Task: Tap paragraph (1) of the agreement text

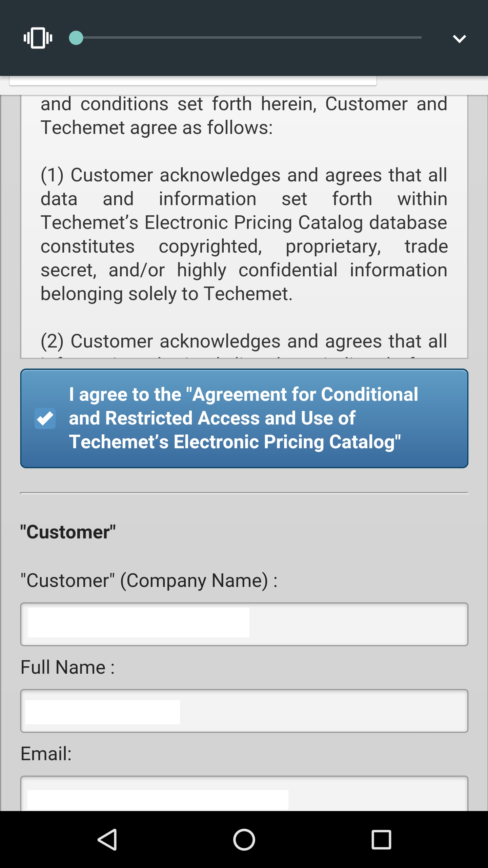Action: click(x=244, y=234)
